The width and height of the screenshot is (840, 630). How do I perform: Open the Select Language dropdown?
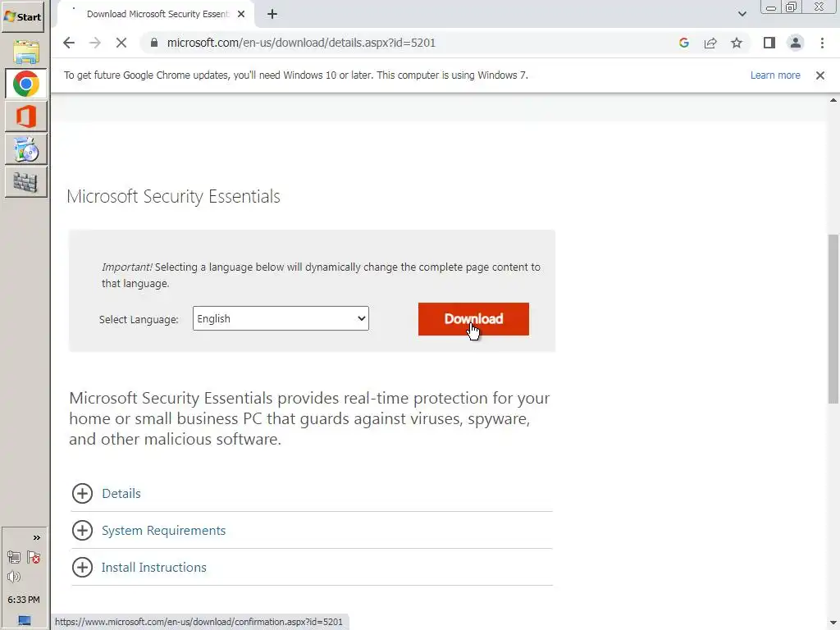281,319
